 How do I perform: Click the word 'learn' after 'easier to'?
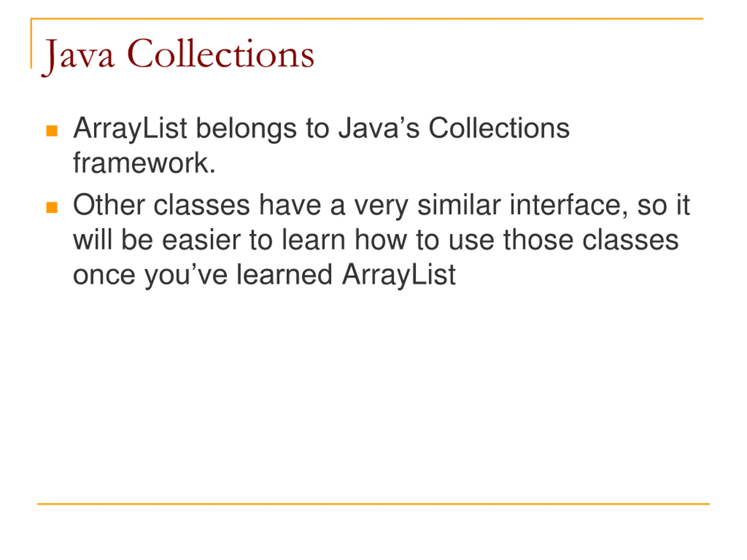(x=314, y=240)
